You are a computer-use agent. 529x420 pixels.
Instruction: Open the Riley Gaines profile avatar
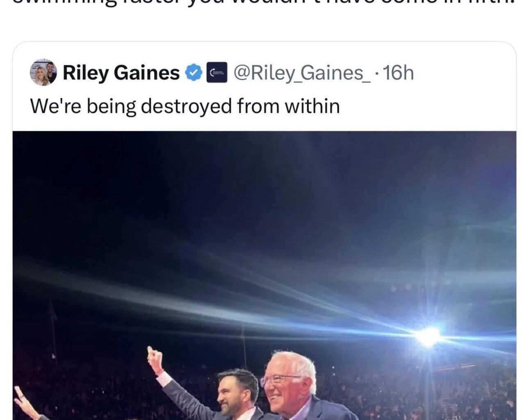pyautogui.click(x=43, y=73)
